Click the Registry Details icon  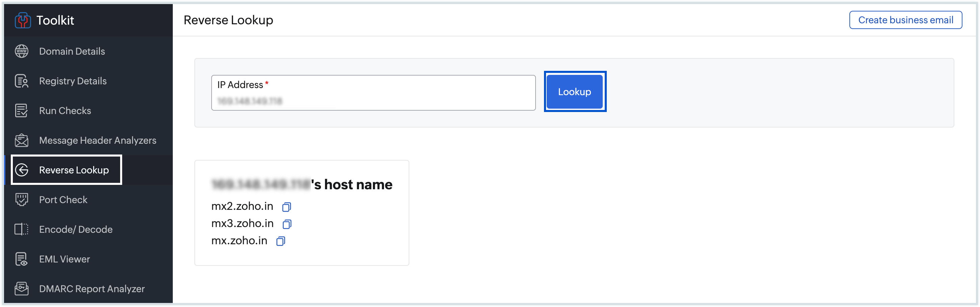pos(22,81)
